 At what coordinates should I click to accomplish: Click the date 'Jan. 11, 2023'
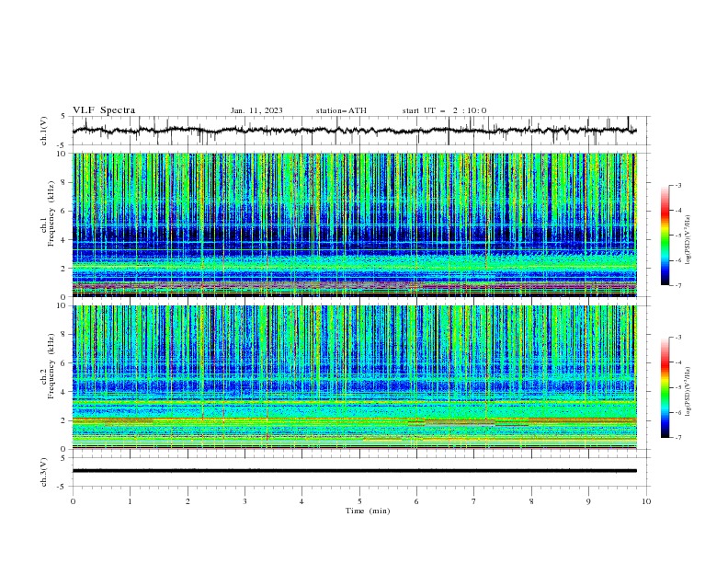click(256, 110)
